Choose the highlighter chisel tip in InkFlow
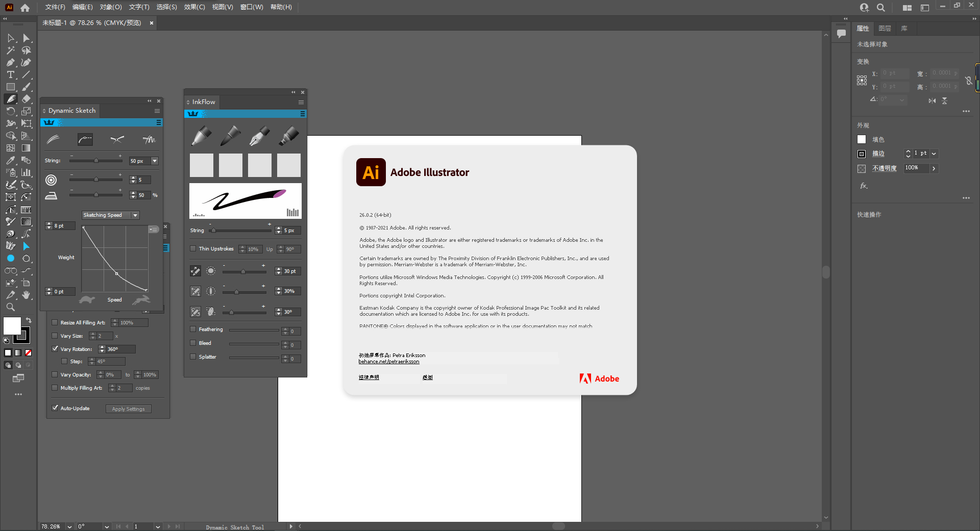 pyautogui.click(x=289, y=136)
